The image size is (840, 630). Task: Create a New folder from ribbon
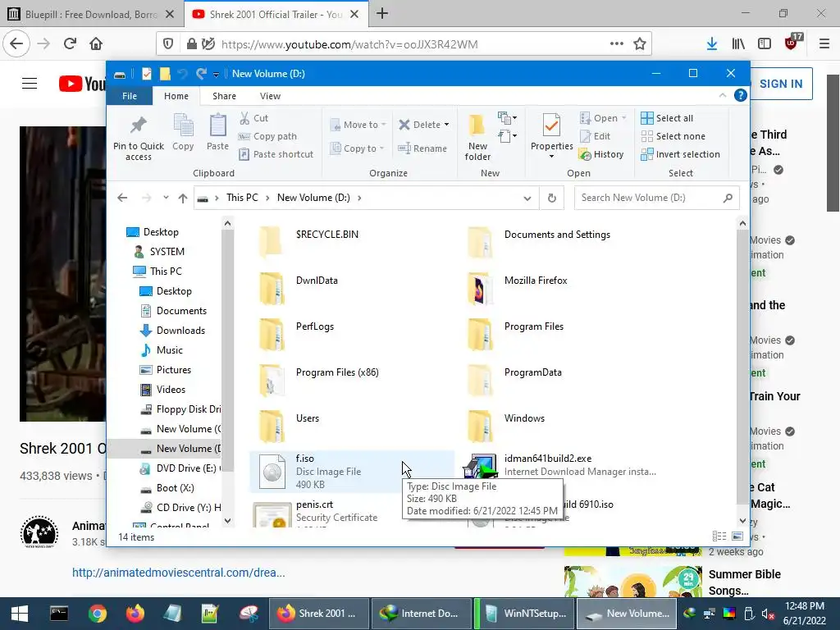coord(477,137)
